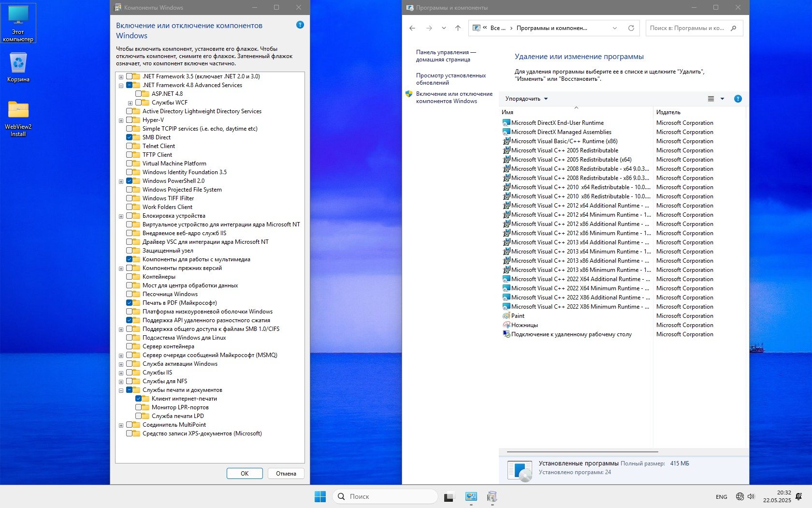Click Просмотр установленных обновлений link

pyautogui.click(x=450, y=79)
